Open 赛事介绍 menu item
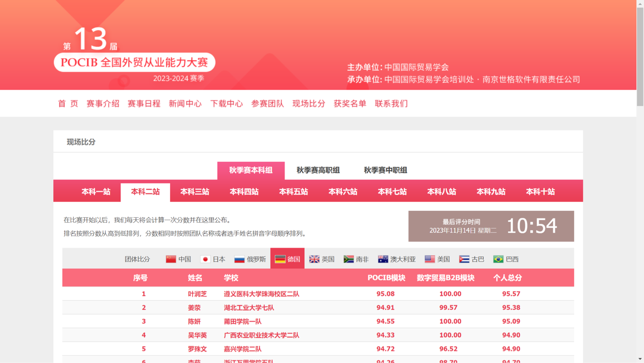The image size is (644, 363). [x=103, y=103]
